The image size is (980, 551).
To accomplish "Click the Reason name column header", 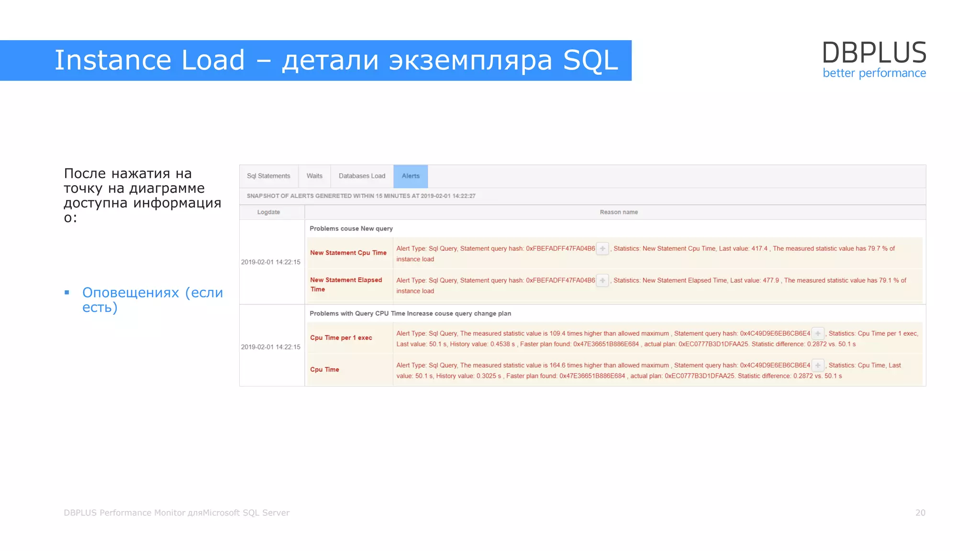I will click(x=619, y=212).
